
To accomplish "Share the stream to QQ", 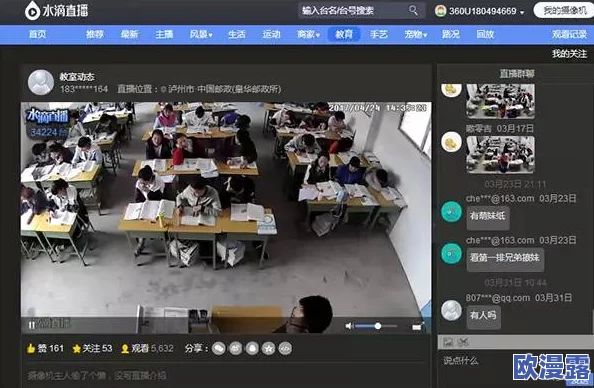I will 252,348.
